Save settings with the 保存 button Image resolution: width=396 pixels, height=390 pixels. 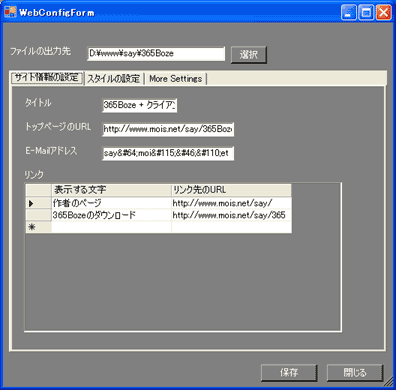[289, 372]
